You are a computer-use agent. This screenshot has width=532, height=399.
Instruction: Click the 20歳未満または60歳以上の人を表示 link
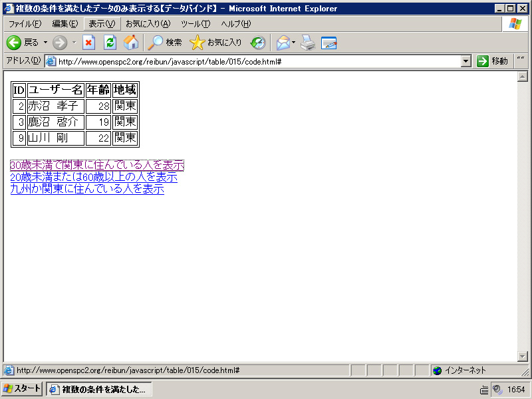[x=94, y=177]
